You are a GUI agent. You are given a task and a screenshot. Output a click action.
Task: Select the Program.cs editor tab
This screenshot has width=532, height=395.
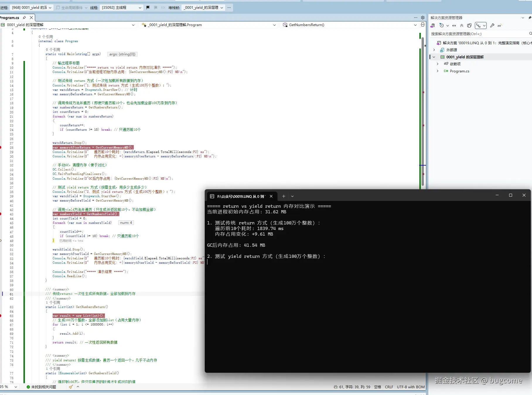click(x=10, y=18)
